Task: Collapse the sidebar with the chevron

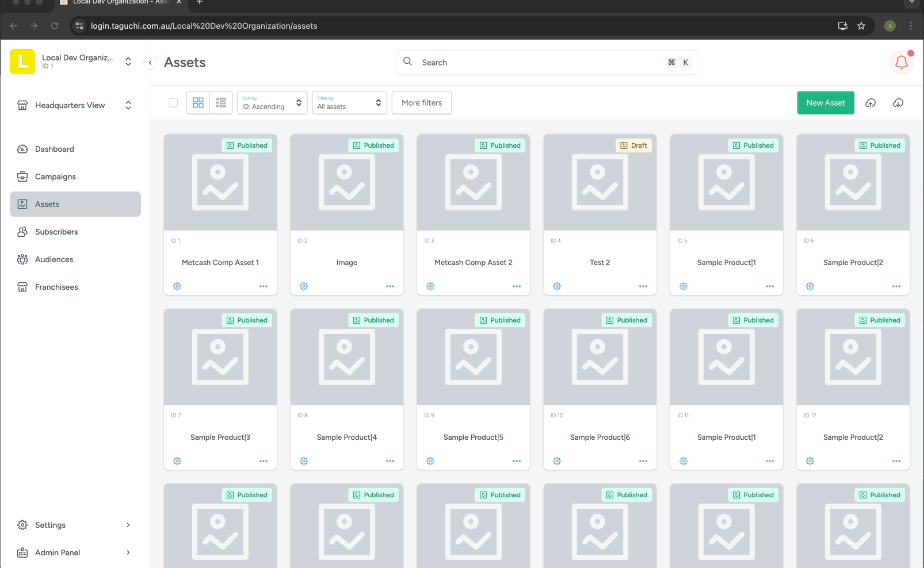Action: [x=150, y=63]
